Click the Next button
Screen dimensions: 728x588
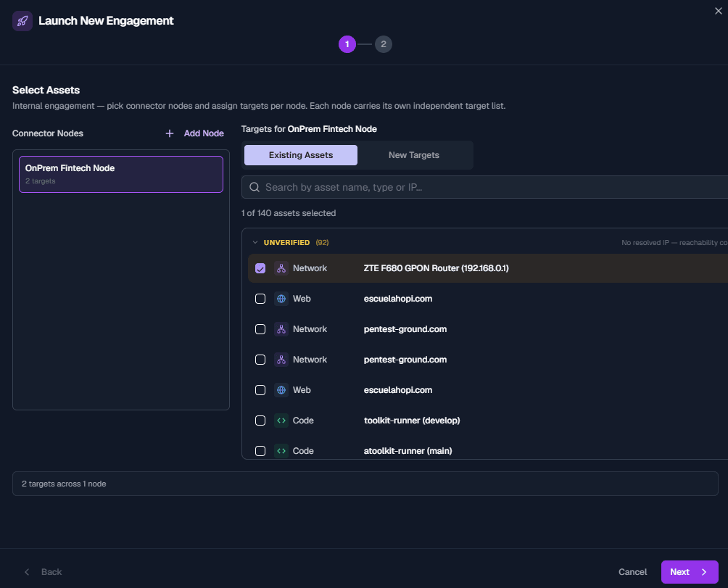[690, 572]
